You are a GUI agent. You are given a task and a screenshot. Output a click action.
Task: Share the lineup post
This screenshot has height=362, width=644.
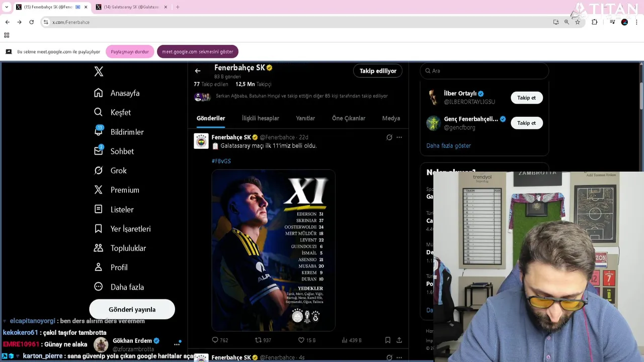(x=399, y=340)
